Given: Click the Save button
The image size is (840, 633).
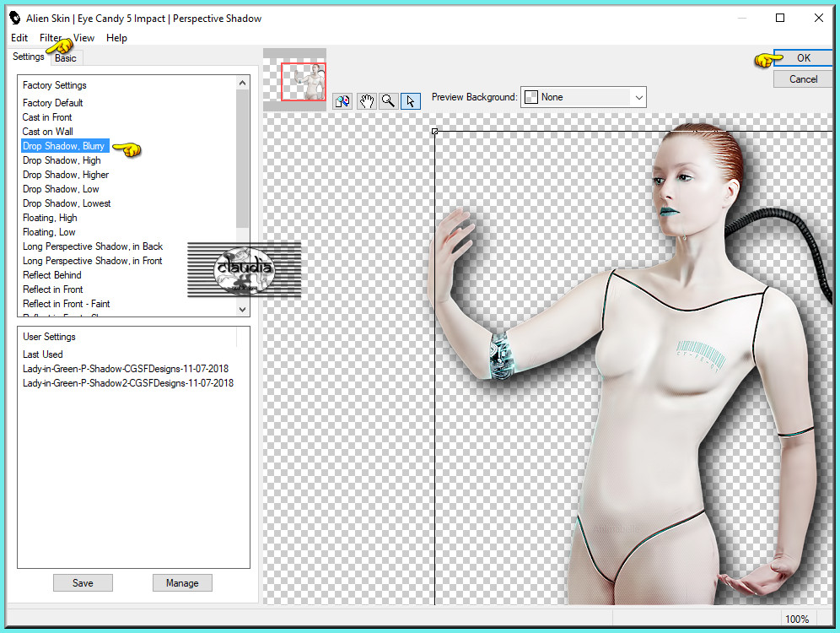Looking at the screenshot, I should 83,582.
